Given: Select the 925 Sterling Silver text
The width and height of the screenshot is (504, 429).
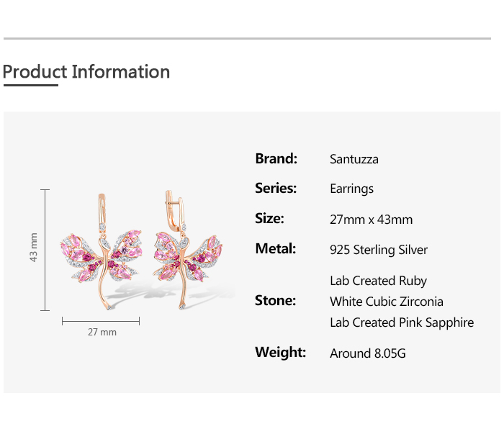Looking at the screenshot, I should 379,250.
